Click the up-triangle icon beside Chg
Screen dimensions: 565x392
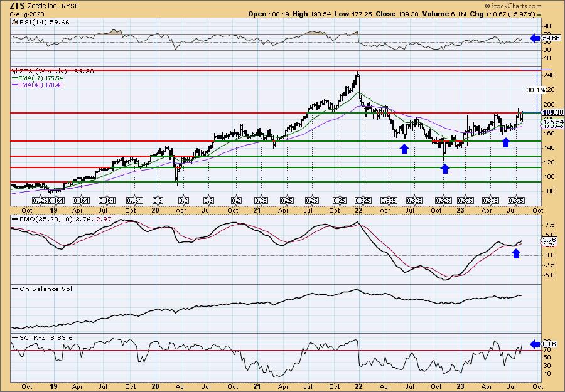coord(539,14)
